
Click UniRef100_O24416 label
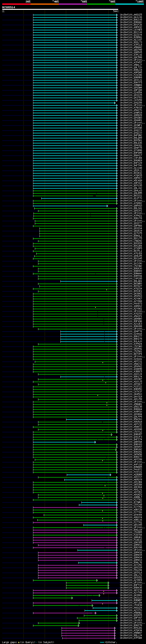click(131, 334)
